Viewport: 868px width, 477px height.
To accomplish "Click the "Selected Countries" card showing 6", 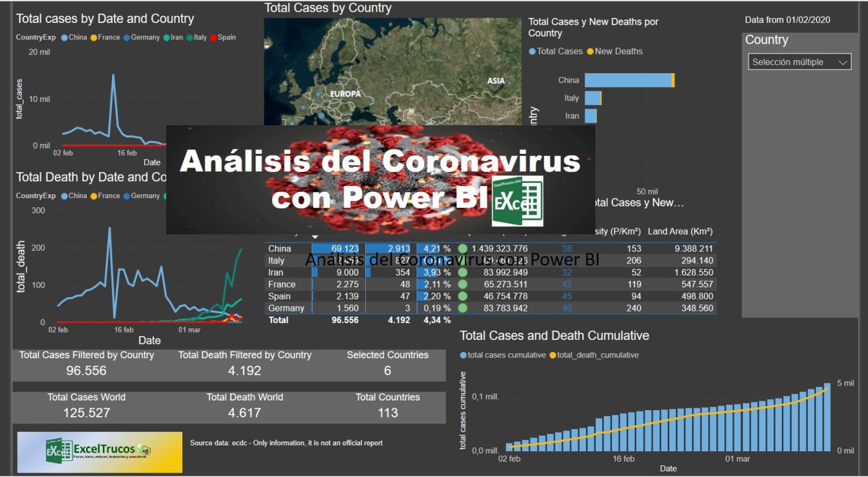I will click(387, 365).
